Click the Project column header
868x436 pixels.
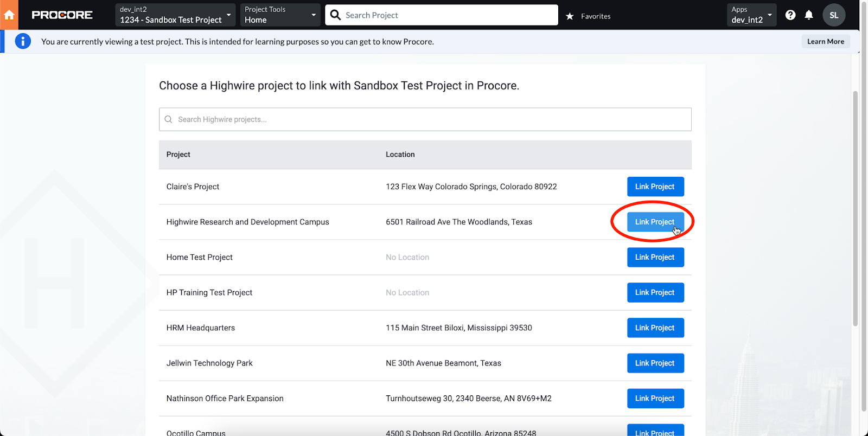tap(178, 155)
